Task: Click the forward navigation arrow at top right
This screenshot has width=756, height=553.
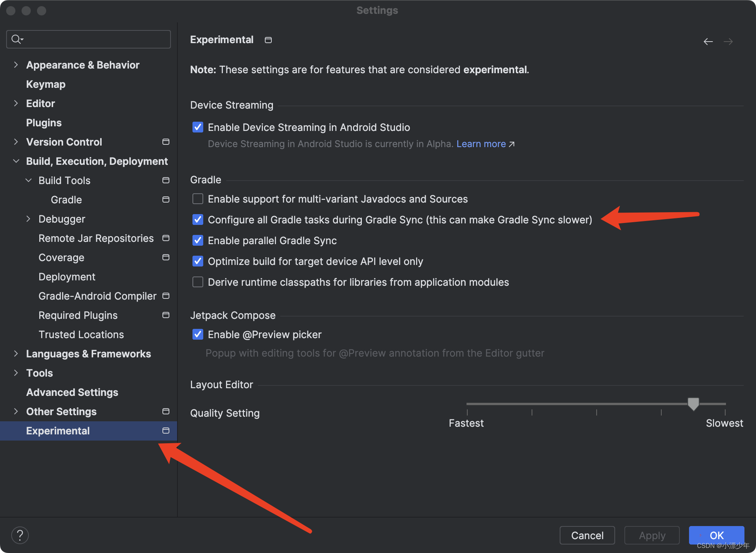Action: [x=728, y=41]
